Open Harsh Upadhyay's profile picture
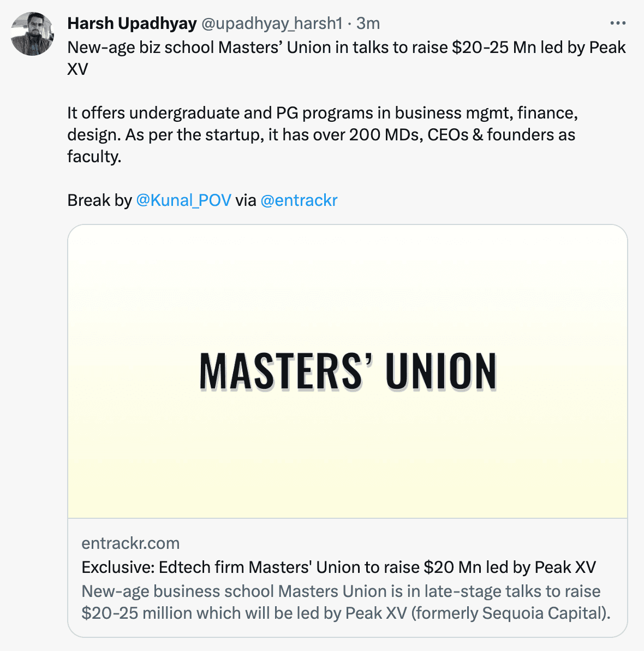The height and width of the screenshot is (651, 644). pos(32,34)
